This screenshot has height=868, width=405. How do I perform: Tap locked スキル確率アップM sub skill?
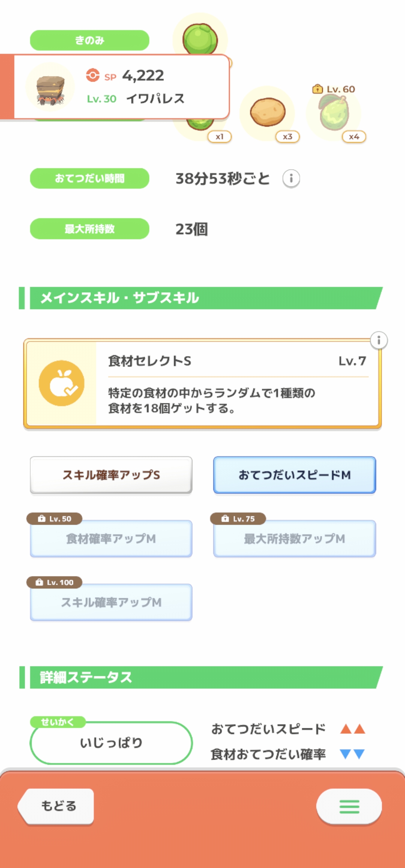pos(111,602)
